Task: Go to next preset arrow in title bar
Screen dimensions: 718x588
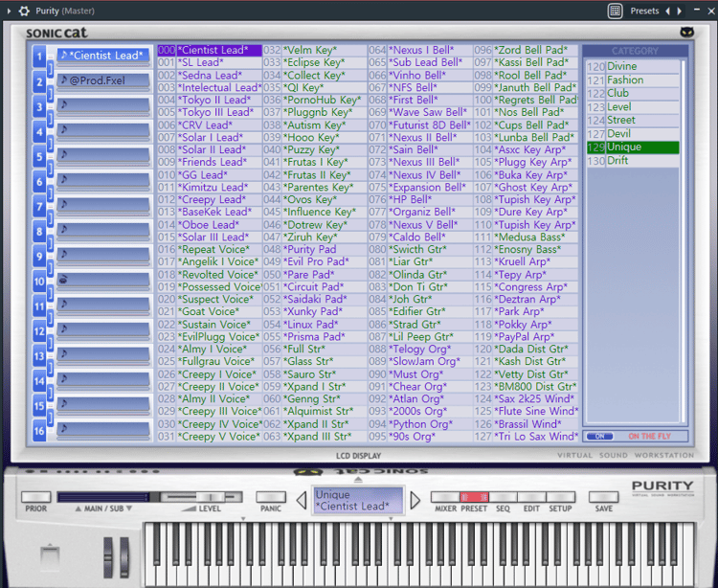Action: coord(680,11)
